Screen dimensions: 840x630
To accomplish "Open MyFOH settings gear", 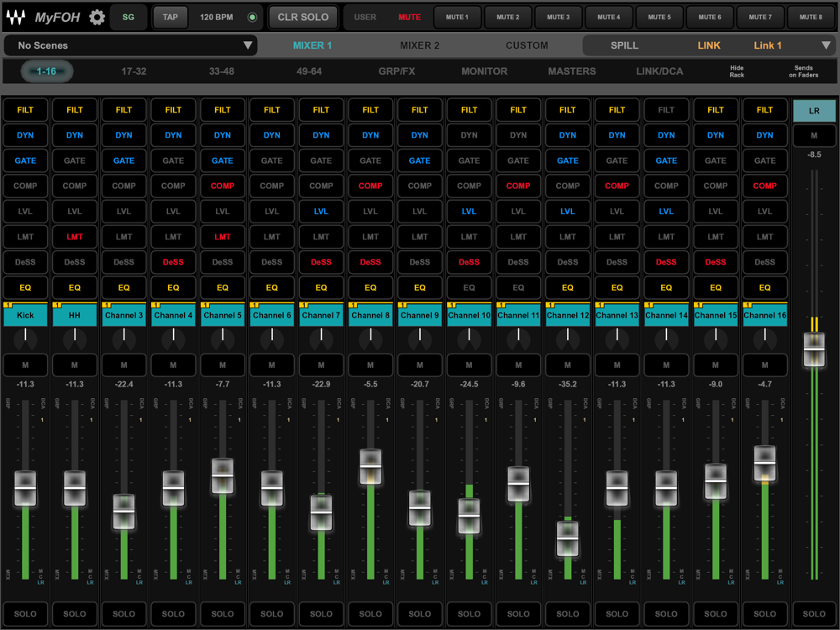I will click(x=97, y=18).
